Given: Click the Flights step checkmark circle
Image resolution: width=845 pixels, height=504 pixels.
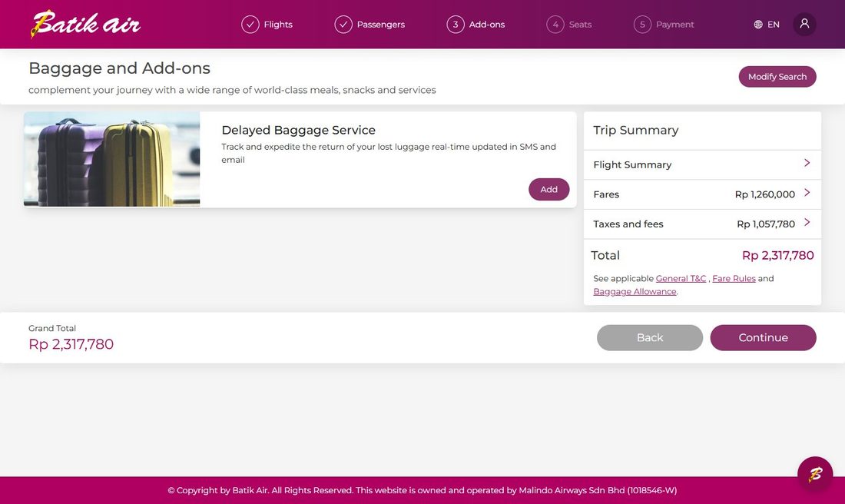Looking at the screenshot, I should point(250,25).
